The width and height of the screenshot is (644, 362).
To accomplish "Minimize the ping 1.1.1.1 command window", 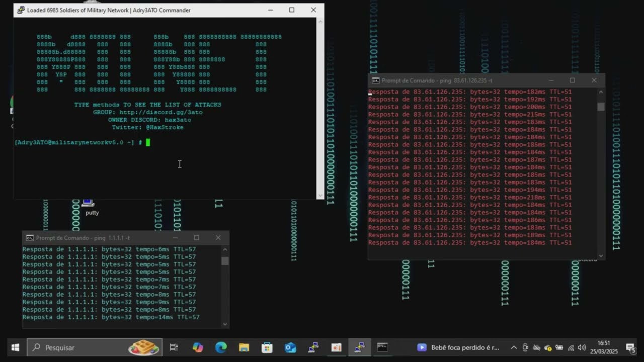I will tap(175, 238).
